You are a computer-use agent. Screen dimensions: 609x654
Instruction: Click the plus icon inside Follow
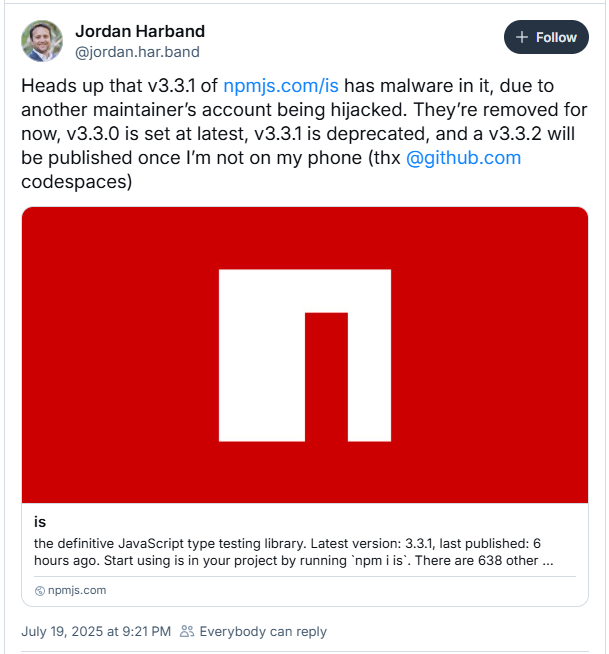(521, 38)
